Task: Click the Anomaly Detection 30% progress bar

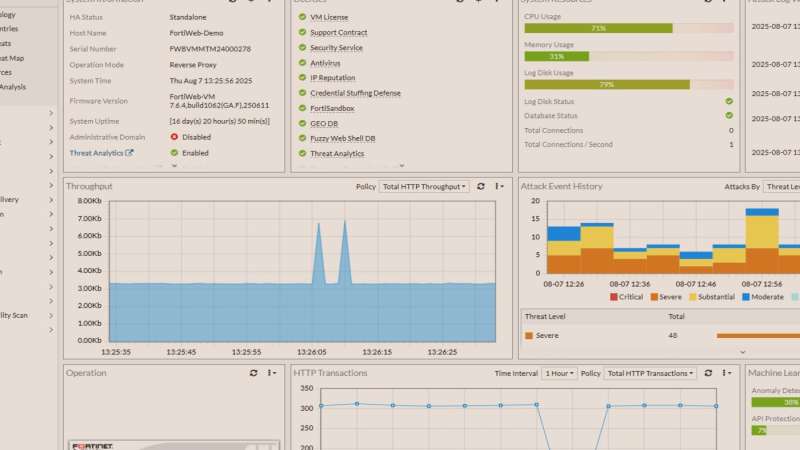Action: pos(776,403)
